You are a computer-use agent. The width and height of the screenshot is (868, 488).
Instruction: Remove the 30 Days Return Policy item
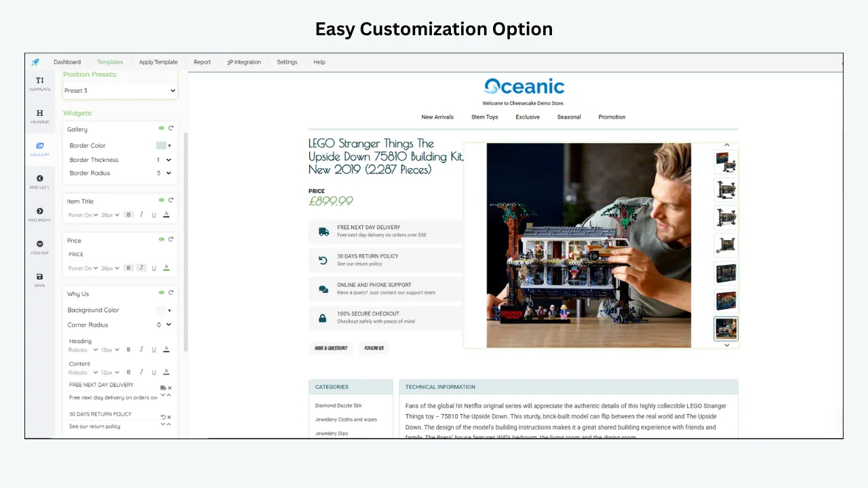pyautogui.click(x=170, y=417)
